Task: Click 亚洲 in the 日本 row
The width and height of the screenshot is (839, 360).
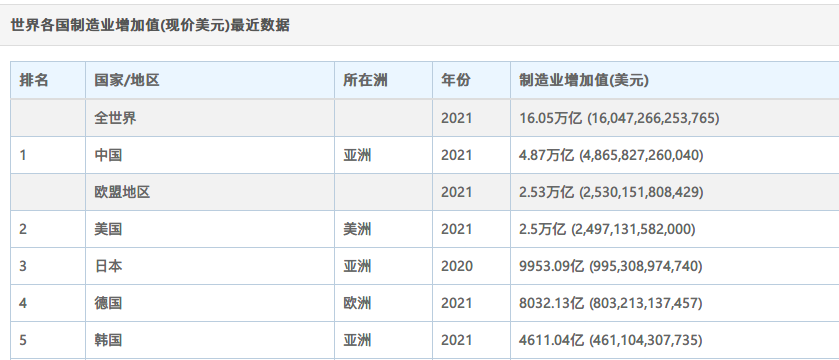Action: tap(357, 266)
